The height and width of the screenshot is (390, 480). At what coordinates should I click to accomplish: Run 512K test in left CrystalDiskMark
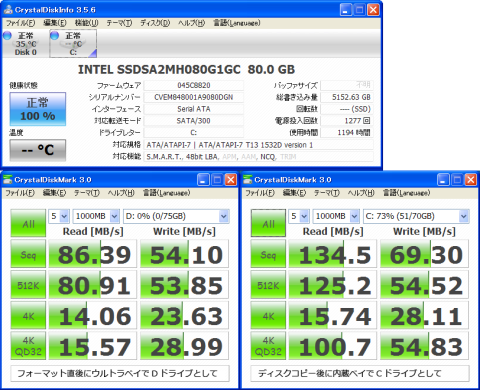28,284
